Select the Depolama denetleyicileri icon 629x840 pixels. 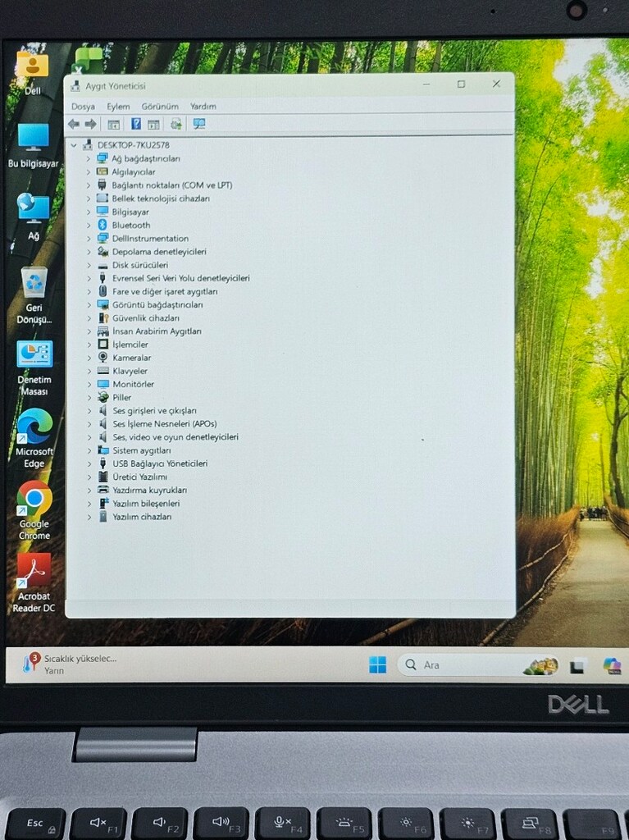point(103,251)
